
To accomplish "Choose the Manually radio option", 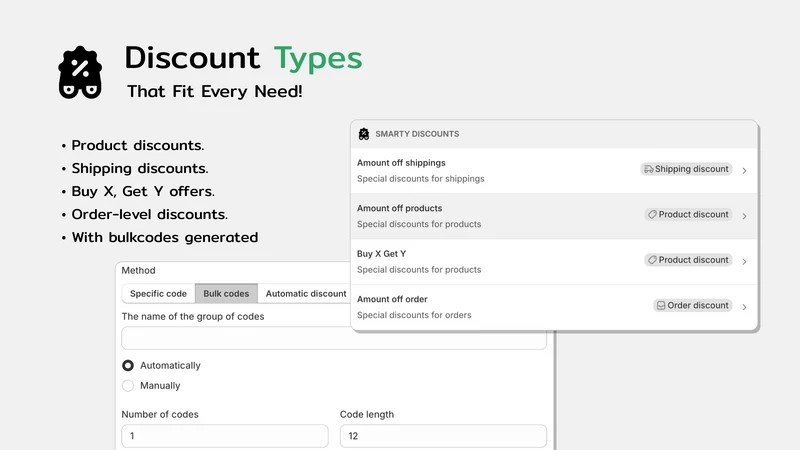I will [128, 386].
